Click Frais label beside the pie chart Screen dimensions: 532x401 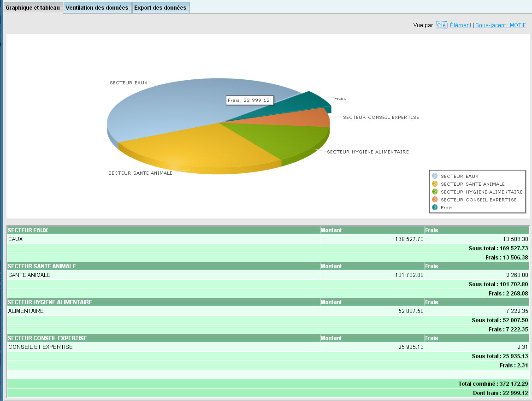(340, 98)
